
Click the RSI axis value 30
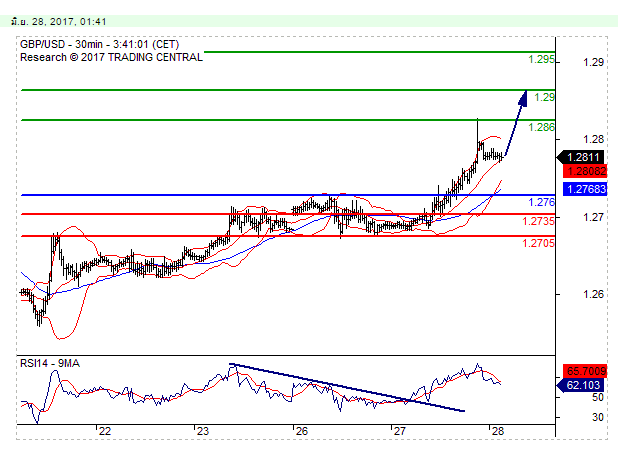click(598, 417)
